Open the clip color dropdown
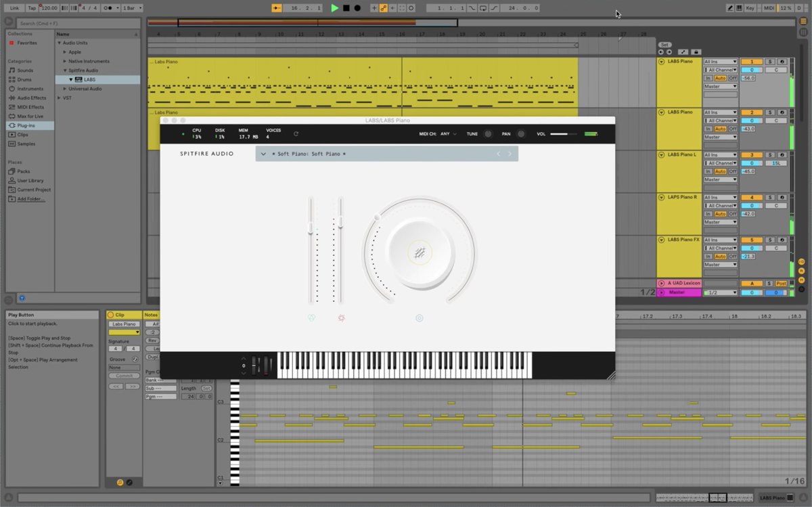The image size is (812, 507). point(125,332)
